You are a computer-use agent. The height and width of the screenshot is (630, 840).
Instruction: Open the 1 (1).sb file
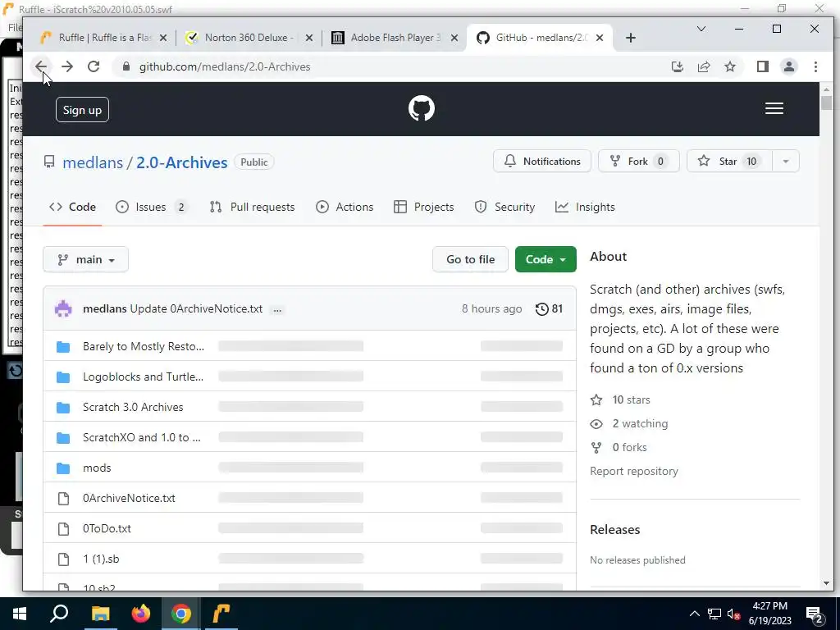click(101, 559)
